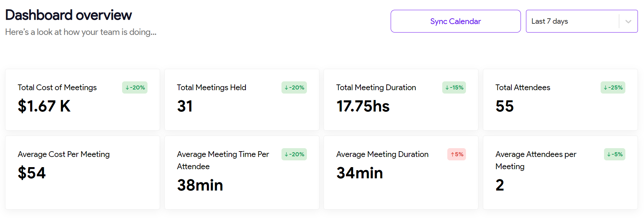Click the -25% badge on Total Attendees
Screen dimensions: 644x219
pos(613,87)
